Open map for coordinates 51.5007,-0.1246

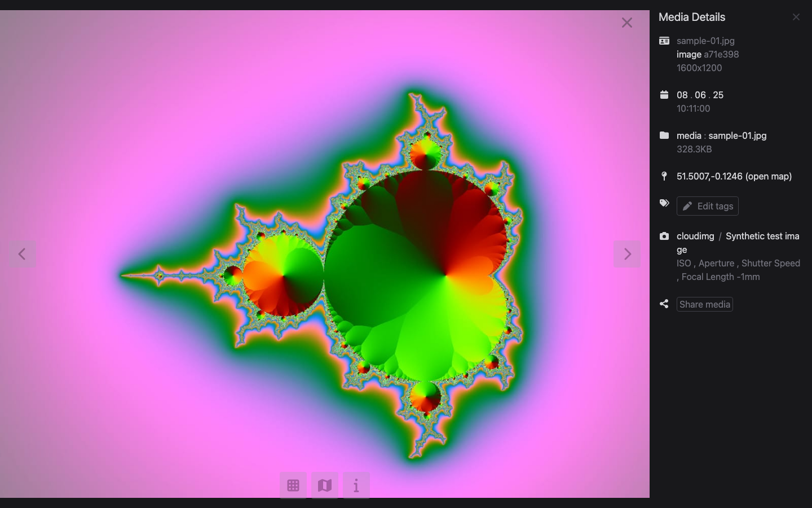point(734,176)
